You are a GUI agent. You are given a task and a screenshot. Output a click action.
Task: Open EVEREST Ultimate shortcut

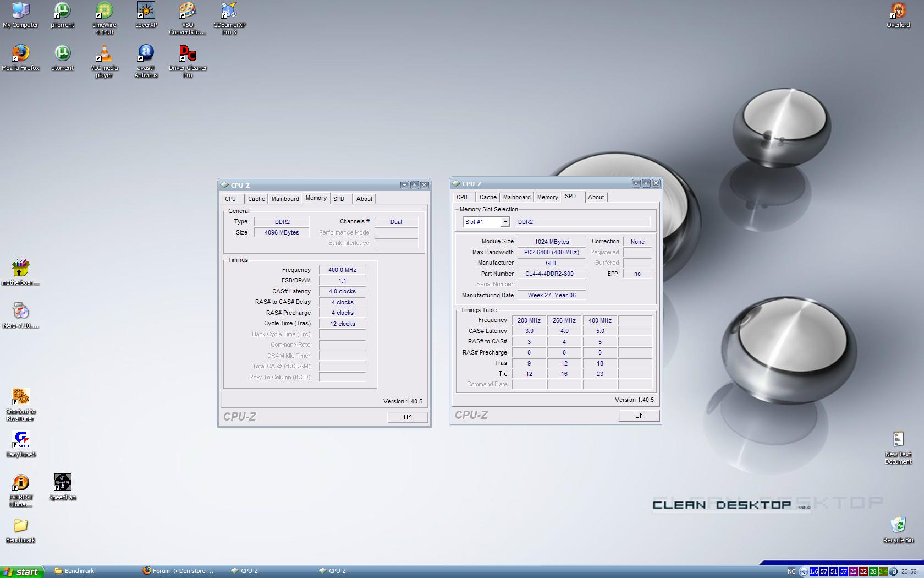tap(20, 490)
